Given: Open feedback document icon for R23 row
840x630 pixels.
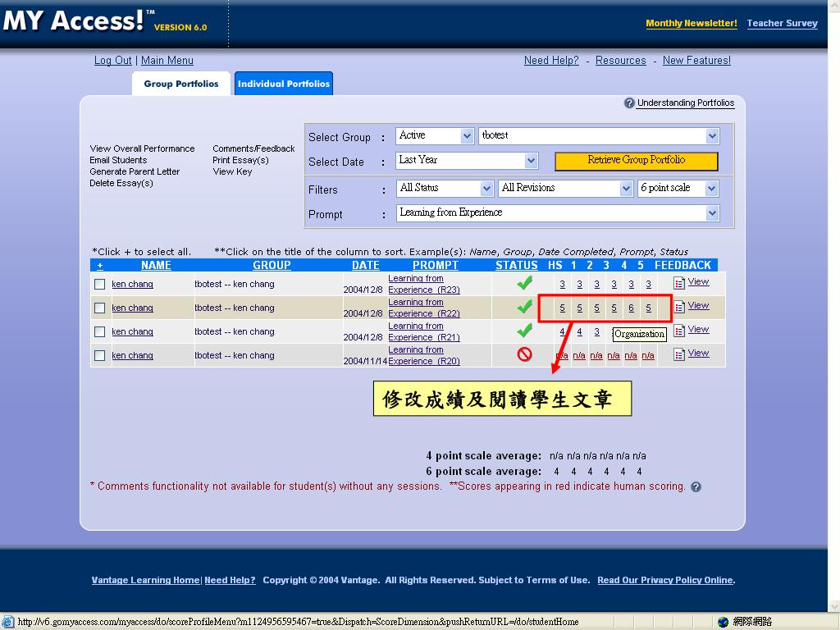Looking at the screenshot, I should click(678, 282).
